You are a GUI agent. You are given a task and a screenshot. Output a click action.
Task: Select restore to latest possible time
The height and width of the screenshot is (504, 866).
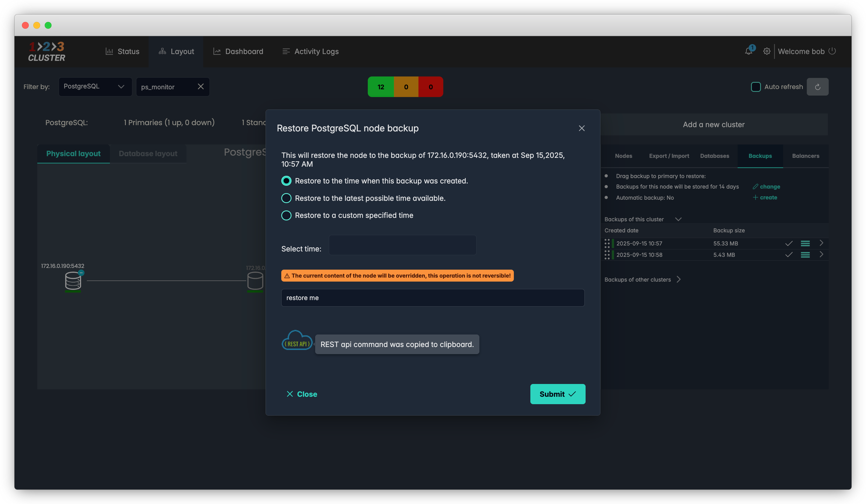pos(286,198)
